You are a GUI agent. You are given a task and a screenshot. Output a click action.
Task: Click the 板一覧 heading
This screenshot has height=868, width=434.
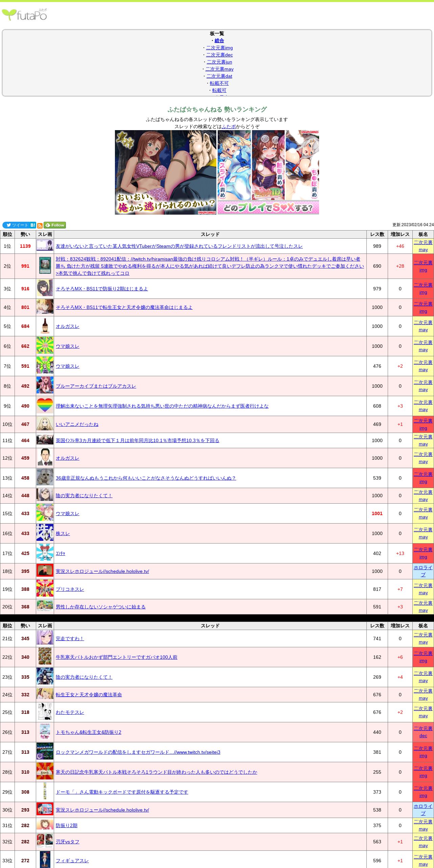click(x=217, y=33)
